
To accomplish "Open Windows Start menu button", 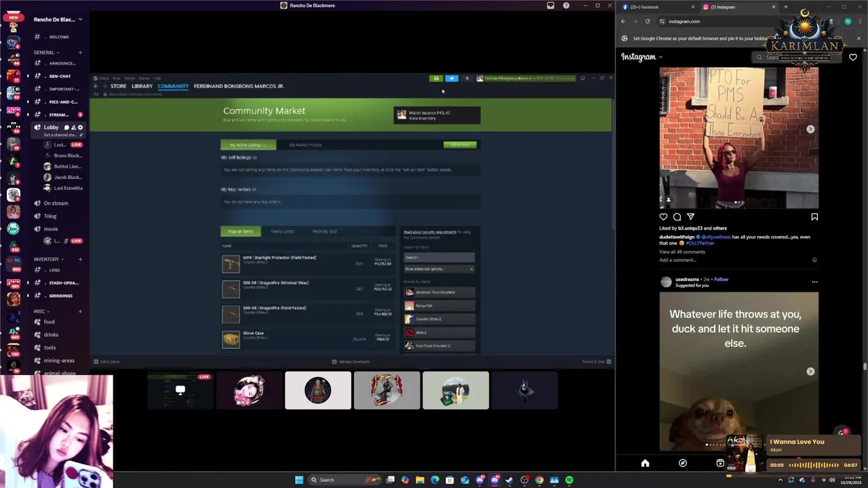I will pyautogui.click(x=299, y=480).
